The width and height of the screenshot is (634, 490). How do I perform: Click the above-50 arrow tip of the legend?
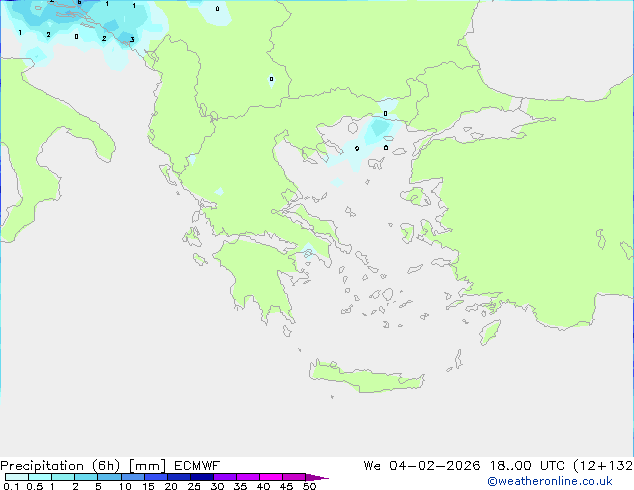point(317,477)
